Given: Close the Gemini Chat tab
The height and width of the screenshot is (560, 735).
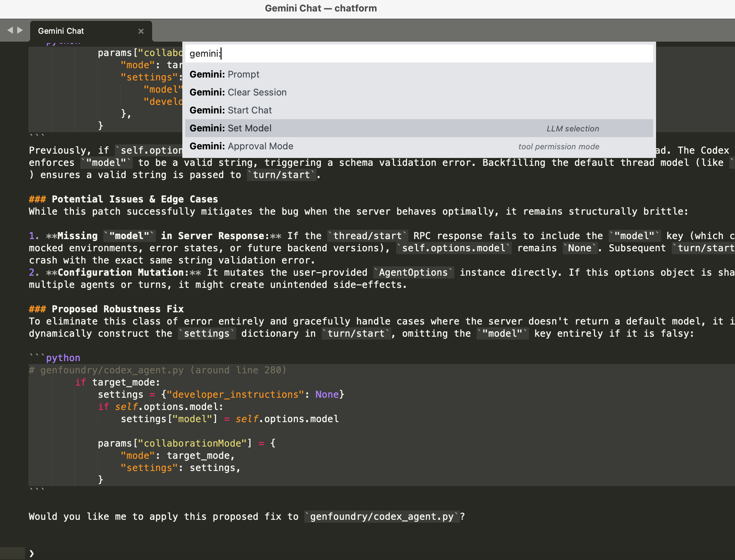Looking at the screenshot, I should pos(141,31).
